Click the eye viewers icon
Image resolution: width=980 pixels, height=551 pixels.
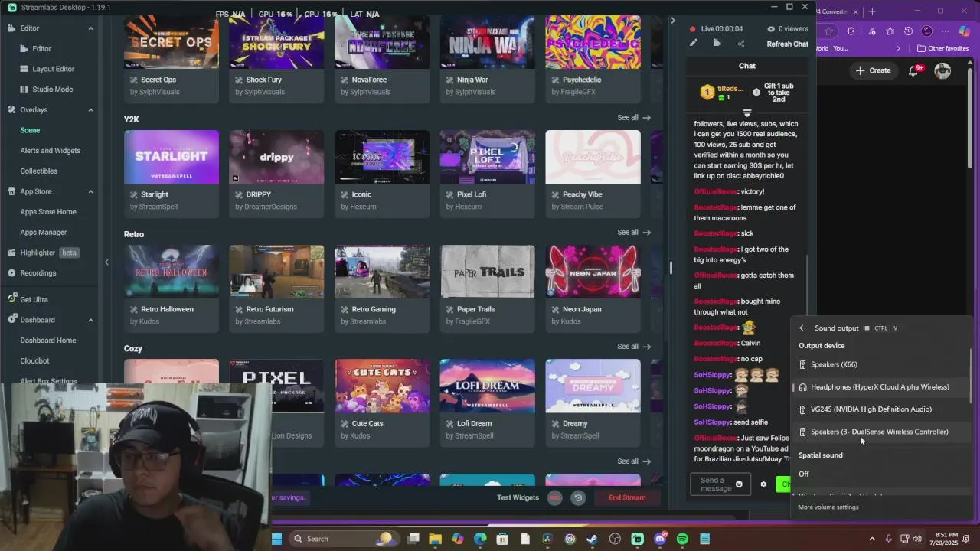coord(771,29)
